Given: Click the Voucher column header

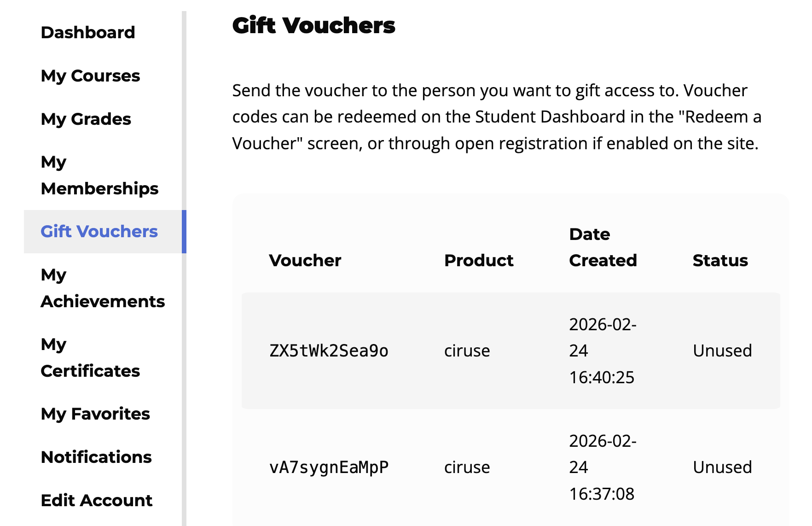Looking at the screenshot, I should coord(305,261).
